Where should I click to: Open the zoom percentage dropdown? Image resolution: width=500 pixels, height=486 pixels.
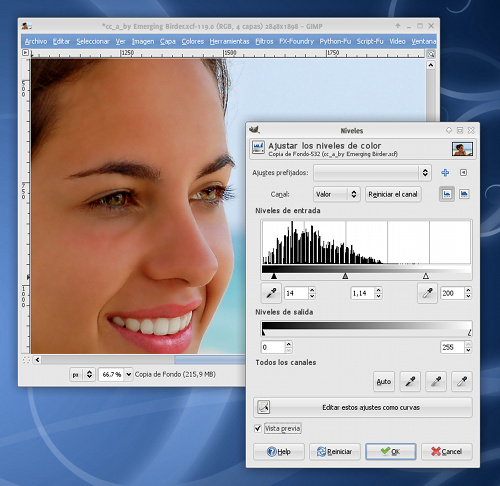[129, 374]
